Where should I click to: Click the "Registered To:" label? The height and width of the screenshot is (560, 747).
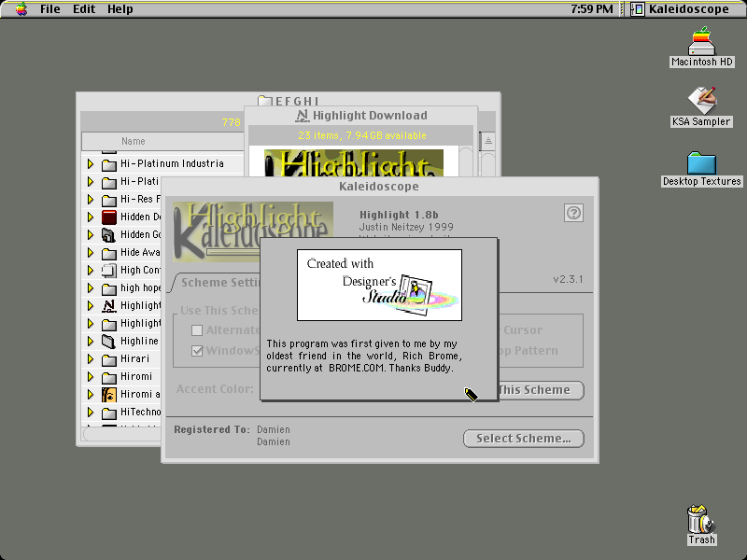tap(212, 429)
